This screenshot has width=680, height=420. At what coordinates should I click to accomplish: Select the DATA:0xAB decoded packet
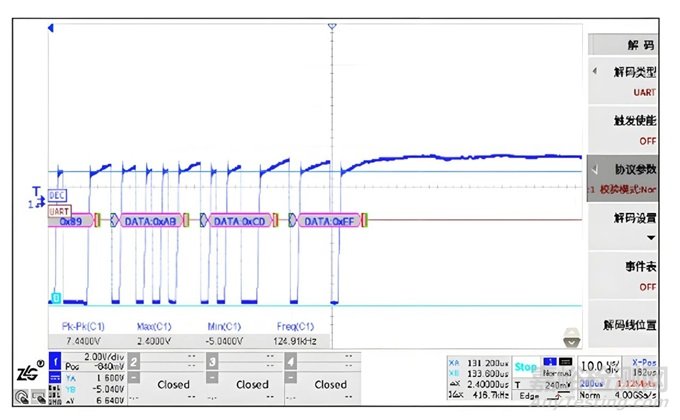pos(150,221)
